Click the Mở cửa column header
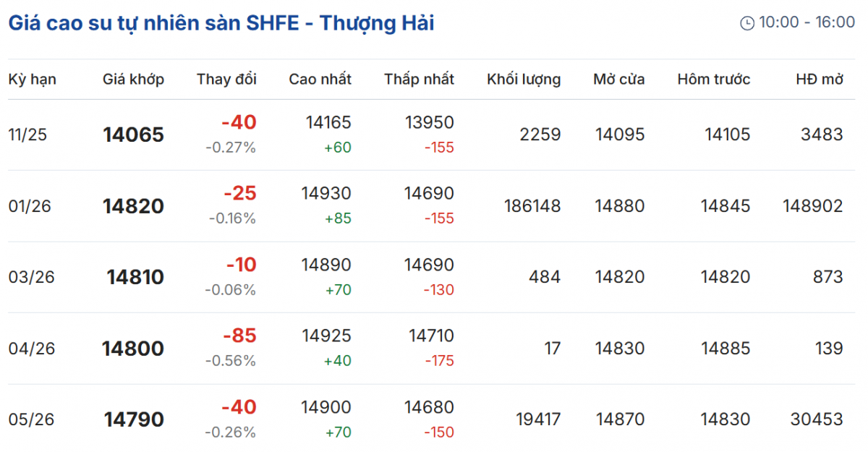 click(x=618, y=80)
